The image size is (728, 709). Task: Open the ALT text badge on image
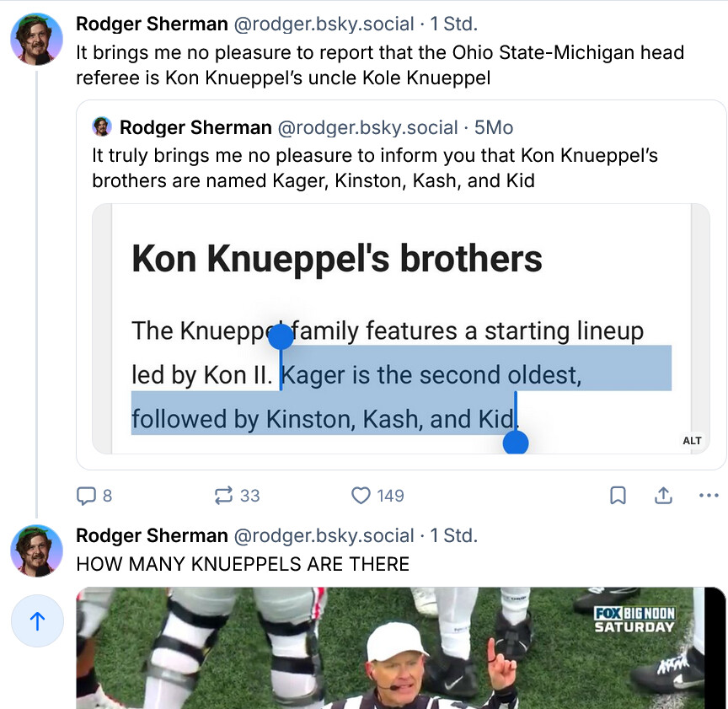click(692, 441)
